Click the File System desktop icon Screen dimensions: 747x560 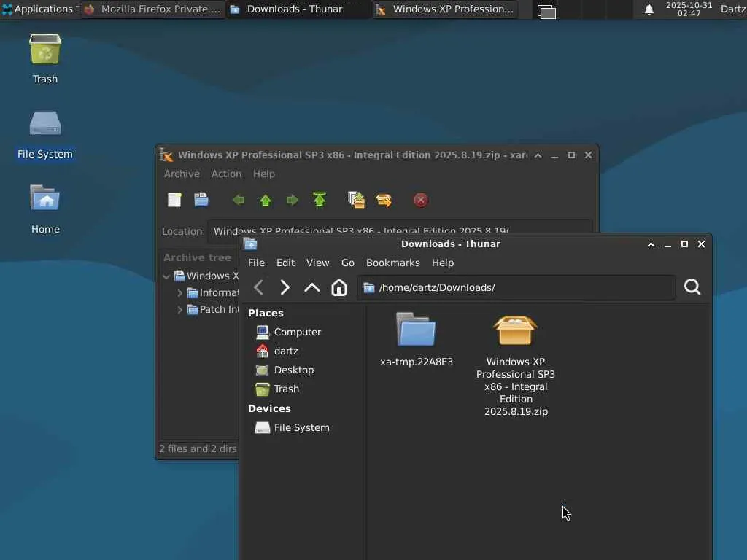(45, 134)
